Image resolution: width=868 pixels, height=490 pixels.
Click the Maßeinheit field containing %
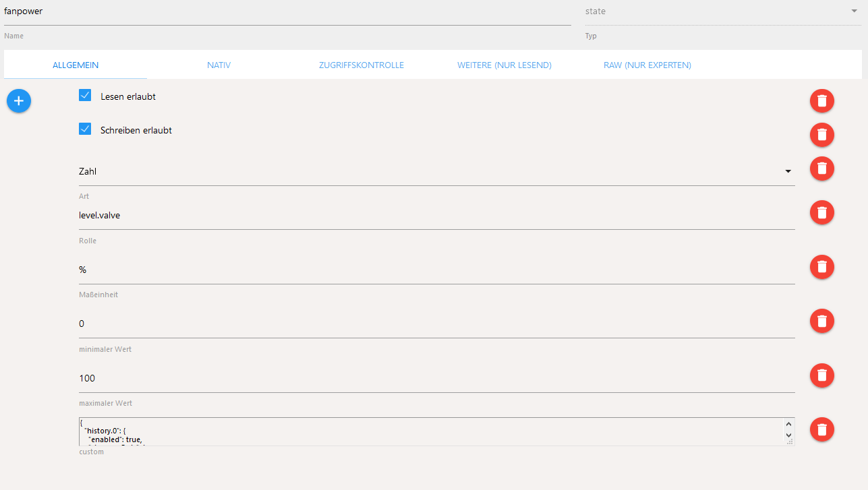tap(436, 270)
